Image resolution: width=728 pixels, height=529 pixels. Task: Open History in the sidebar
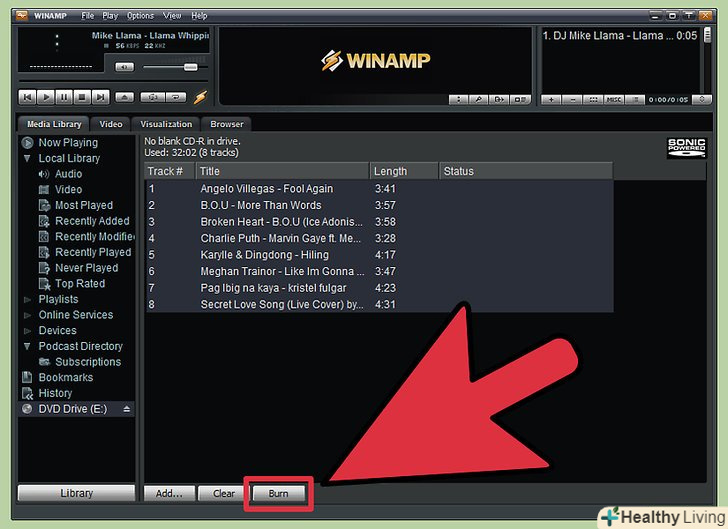click(55, 393)
